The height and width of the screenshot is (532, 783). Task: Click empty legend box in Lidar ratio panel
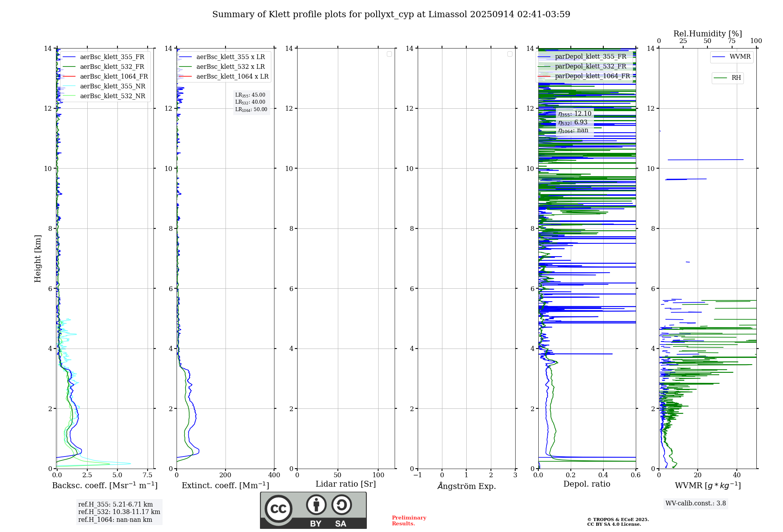(x=389, y=54)
